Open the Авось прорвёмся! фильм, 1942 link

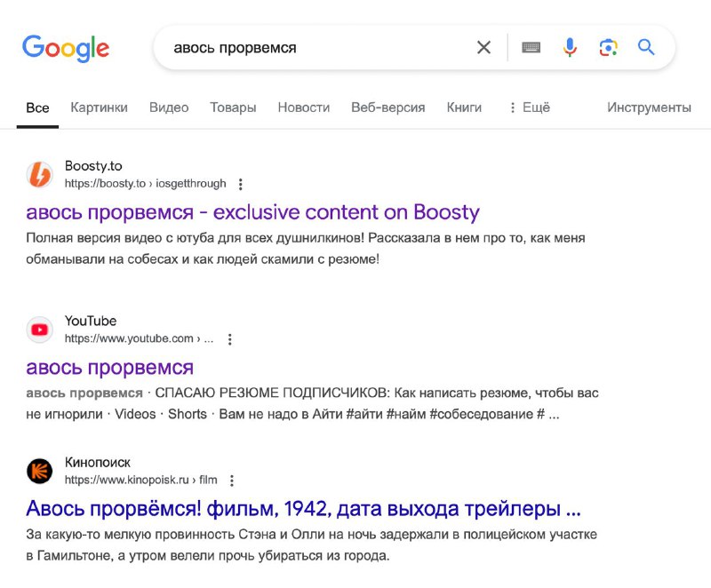303,509
